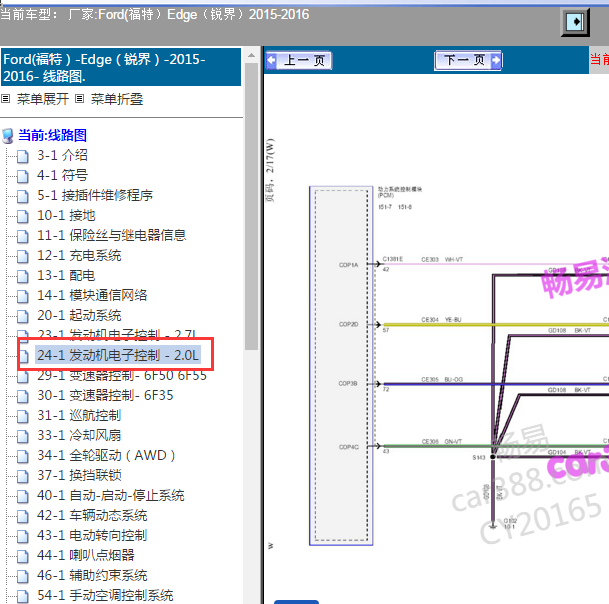
Task: Click the computer icon beside 当前:线路图
Action: coord(8,136)
